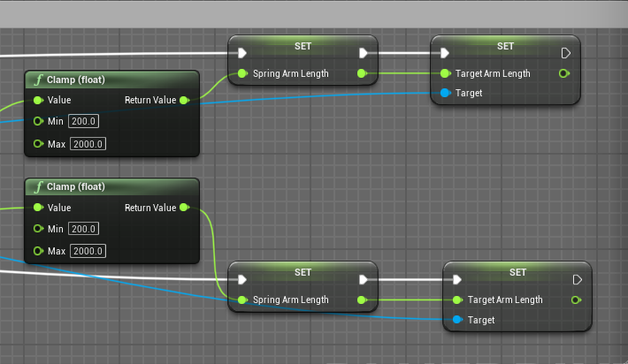Click the Min 200.0 field in lower Clamp node
The height and width of the screenshot is (364, 628).
pyautogui.click(x=84, y=229)
